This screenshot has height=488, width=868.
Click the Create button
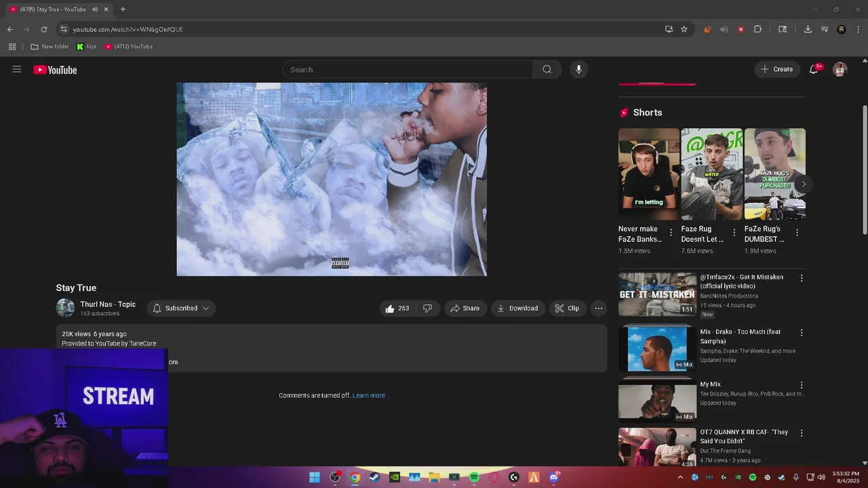pos(777,69)
